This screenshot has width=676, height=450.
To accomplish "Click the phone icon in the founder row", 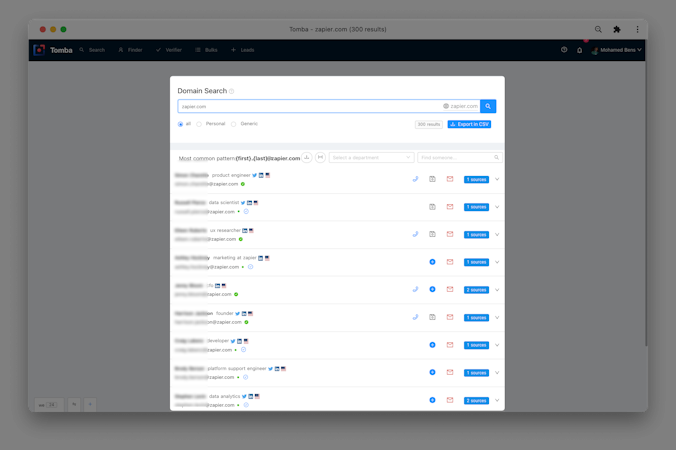I will click(415, 317).
